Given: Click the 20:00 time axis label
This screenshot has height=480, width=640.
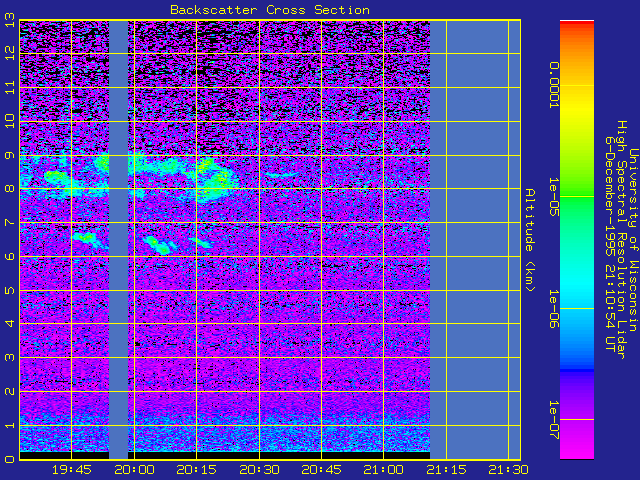Looking at the screenshot, I should tap(134, 470).
